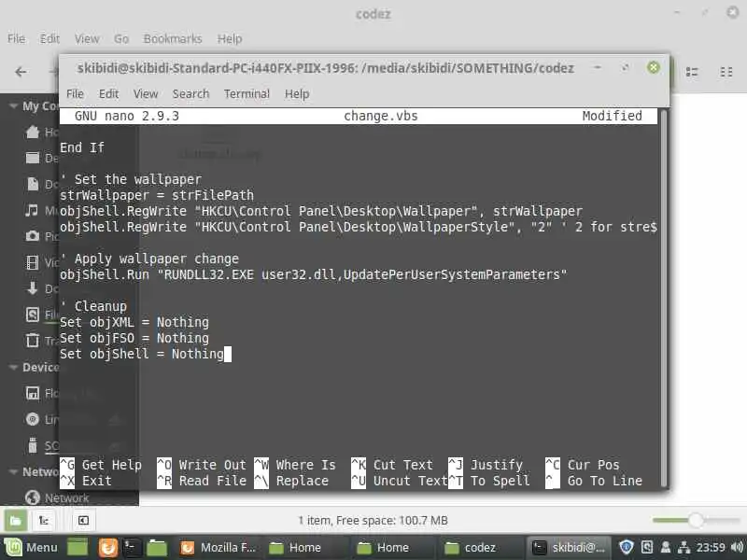Show tree view sidebar button
747x560 pixels.
point(44,521)
